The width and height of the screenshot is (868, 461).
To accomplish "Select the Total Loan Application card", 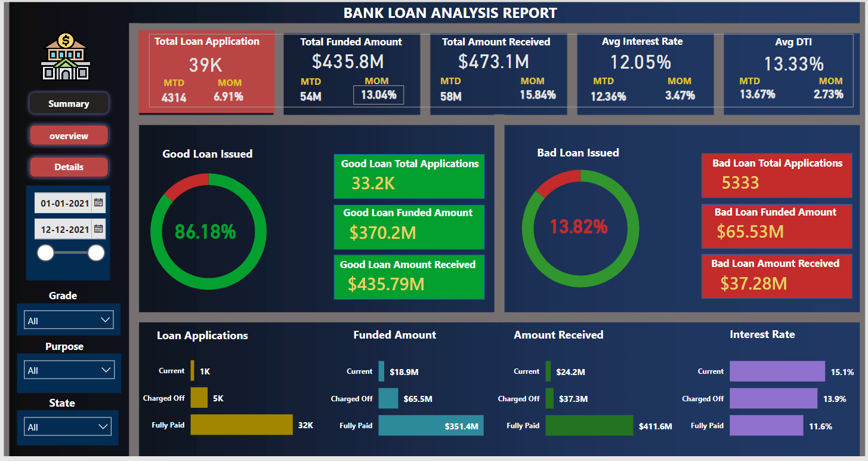I will [x=206, y=72].
